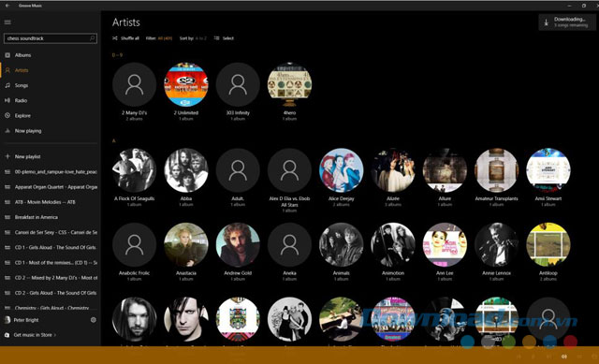Screen dimensions: 599x364
Task: Open the Sort by A to Z dropdown
Action: 193,38
